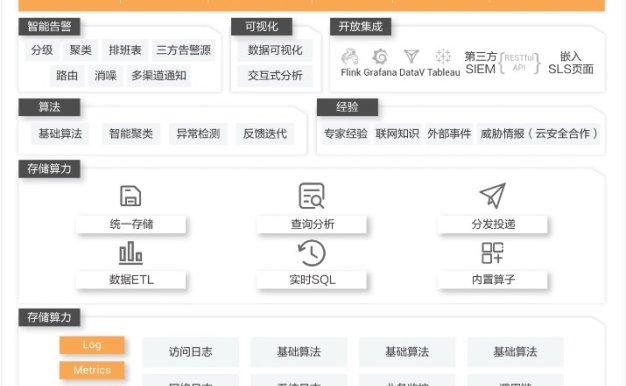Click the 智能告警 section header
The width and height of the screenshot is (626, 386).
click(49, 26)
